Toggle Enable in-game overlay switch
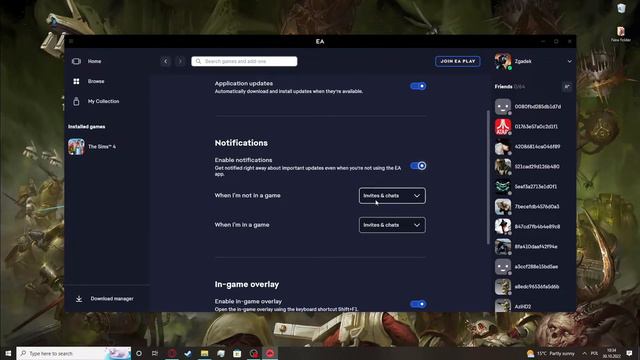The width and height of the screenshot is (640, 360). tap(418, 304)
